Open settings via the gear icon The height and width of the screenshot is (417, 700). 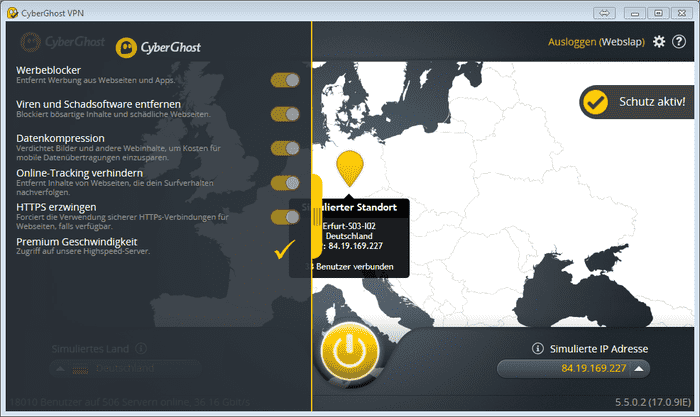[658, 42]
